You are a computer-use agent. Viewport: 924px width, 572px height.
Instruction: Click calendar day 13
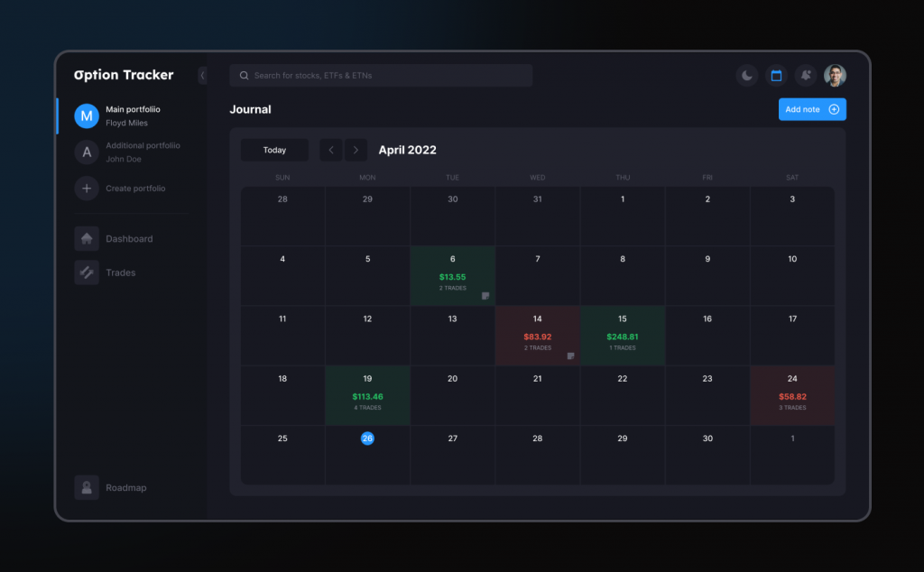[453, 336]
